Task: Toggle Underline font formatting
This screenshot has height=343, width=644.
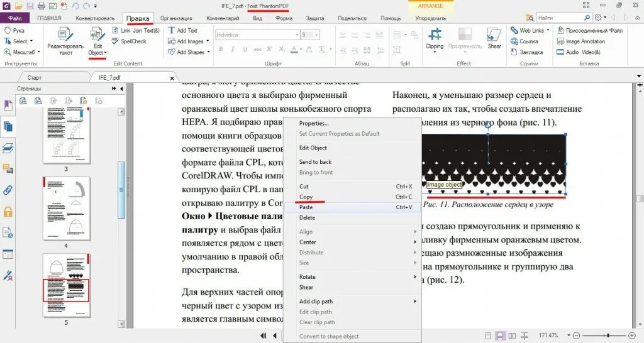Action: (245, 49)
